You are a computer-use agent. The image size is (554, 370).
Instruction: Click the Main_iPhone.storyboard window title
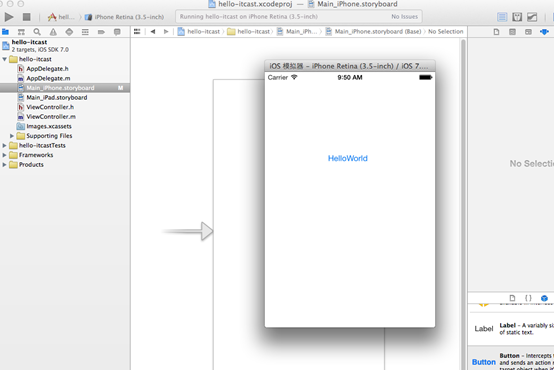[x=353, y=4]
